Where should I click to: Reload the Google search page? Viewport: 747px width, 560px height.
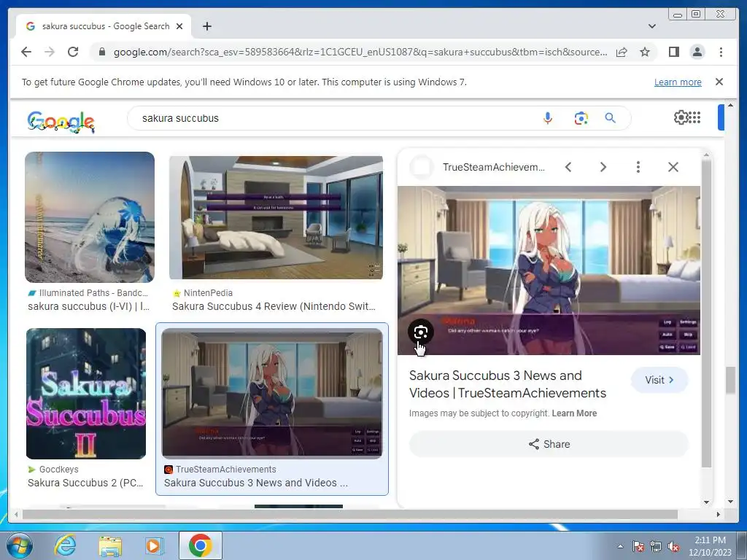[73, 52]
